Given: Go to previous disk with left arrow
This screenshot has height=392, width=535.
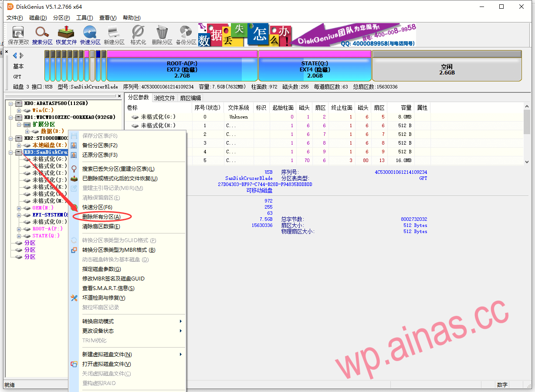Looking at the screenshot, I should point(15,55).
